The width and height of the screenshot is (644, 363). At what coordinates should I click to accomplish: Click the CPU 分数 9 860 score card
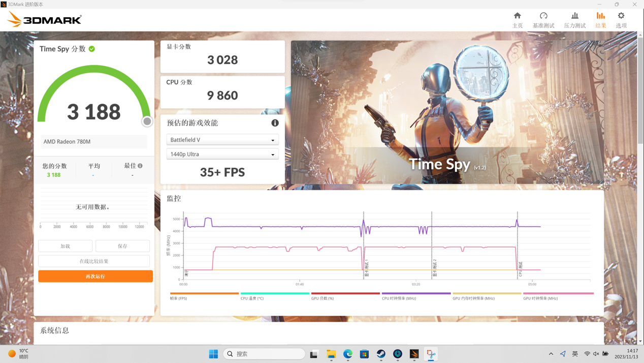tap(222, 92)
